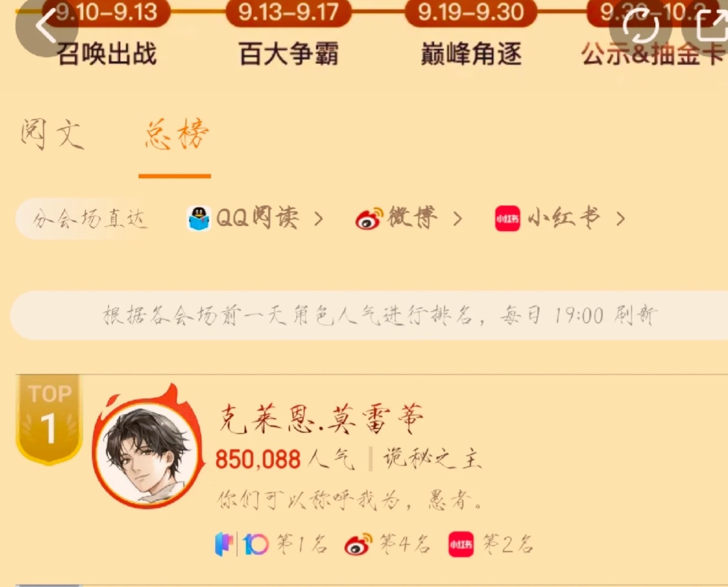Select the 9.19-9.30 巅峰角逐 stage

[470, 34]
